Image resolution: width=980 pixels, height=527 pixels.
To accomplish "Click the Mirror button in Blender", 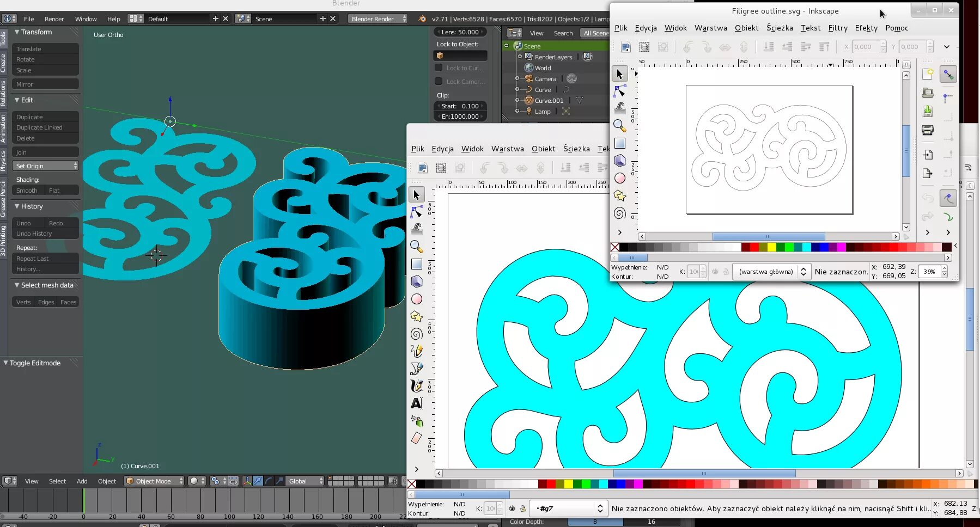I will [x=46, y=84].
